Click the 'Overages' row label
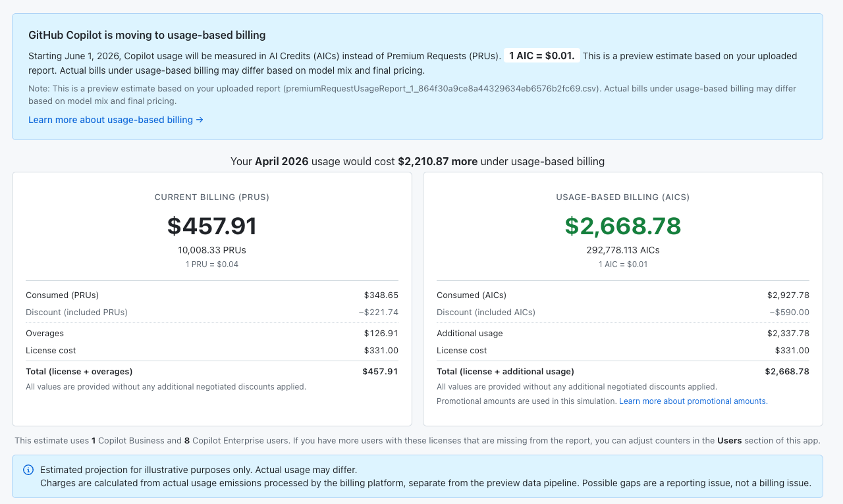The image size is (843, 504). point(45,334)
